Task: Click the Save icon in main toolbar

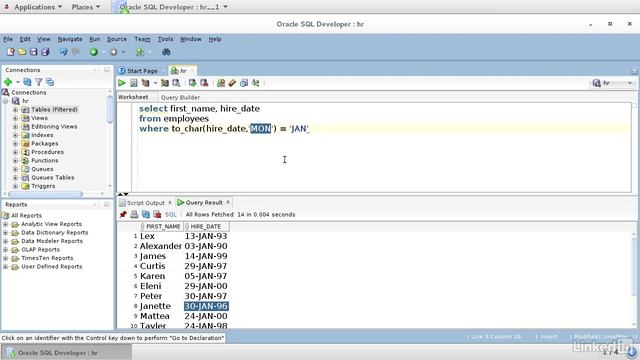Action: point(33,52)
